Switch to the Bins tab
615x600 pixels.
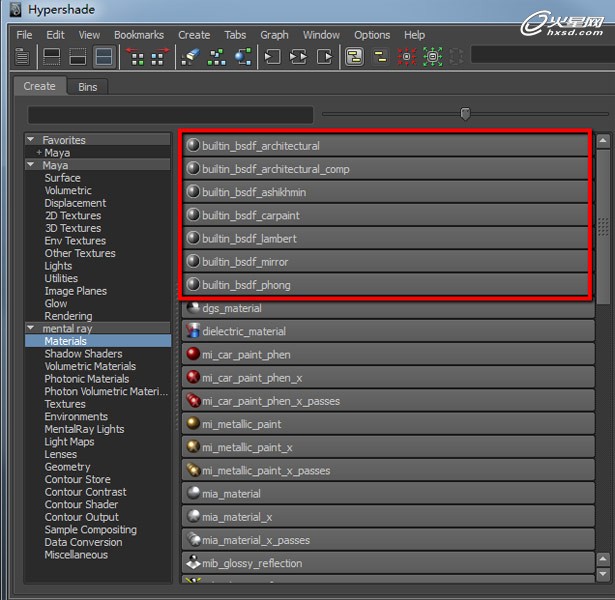[x=87, y=87]
